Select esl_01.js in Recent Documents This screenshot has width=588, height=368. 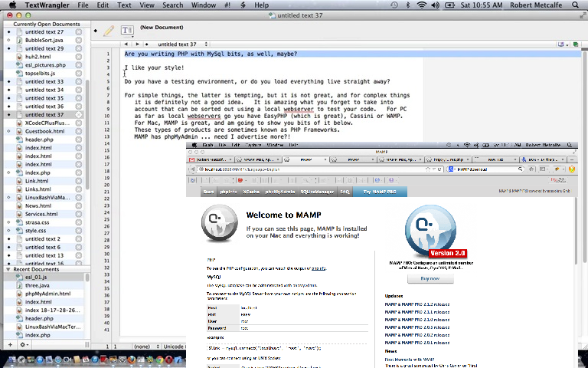coord(36,277)
